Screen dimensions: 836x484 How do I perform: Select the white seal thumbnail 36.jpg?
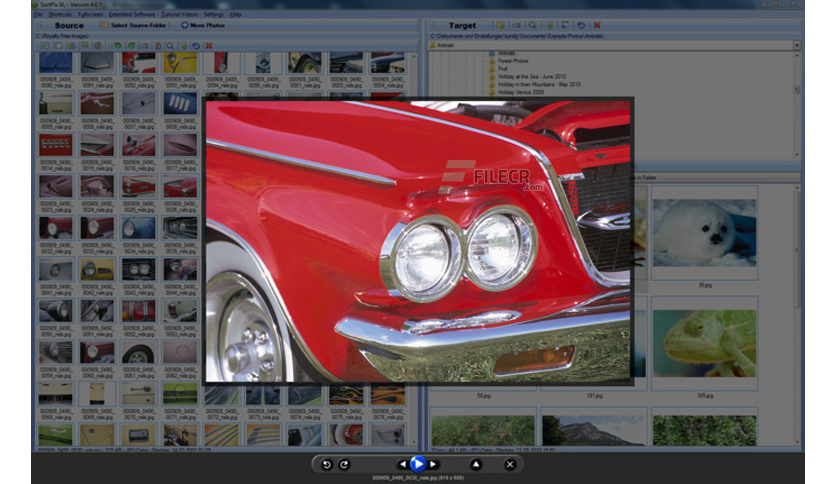click(x=704, y=232)
